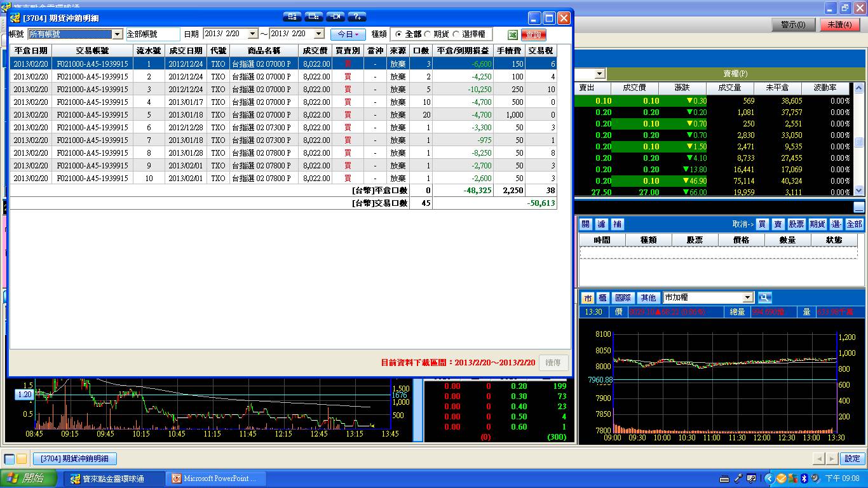Click the 關 icon in the order panel
Viewport: 868px width, 488px height.
[x=585, y=224]
